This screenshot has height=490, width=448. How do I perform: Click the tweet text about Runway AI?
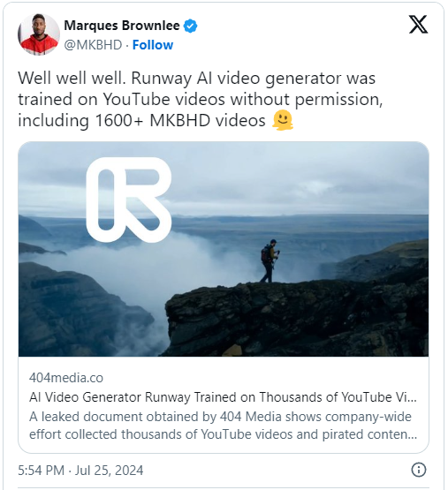(201, 100)
